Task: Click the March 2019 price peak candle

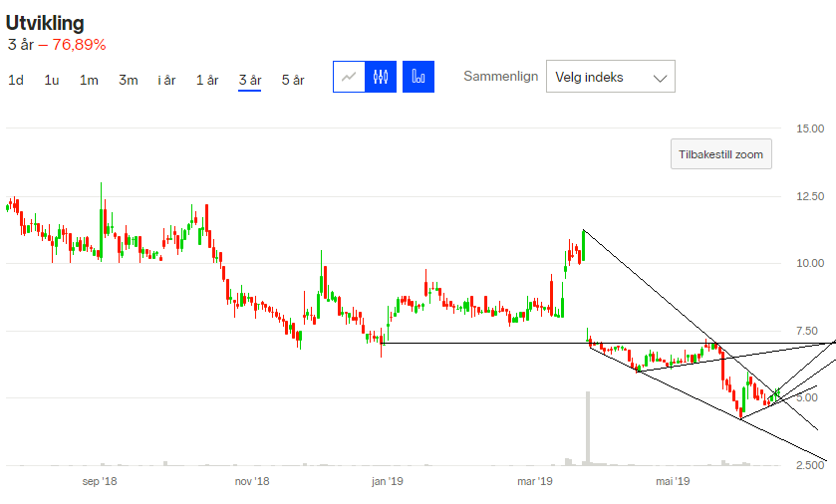Action: (583, 246)
